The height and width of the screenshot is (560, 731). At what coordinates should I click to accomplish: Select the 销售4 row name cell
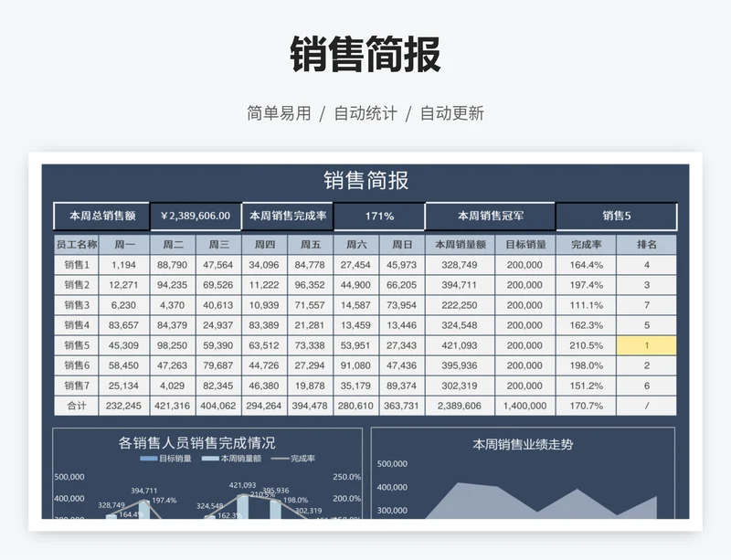click(77, 325)
